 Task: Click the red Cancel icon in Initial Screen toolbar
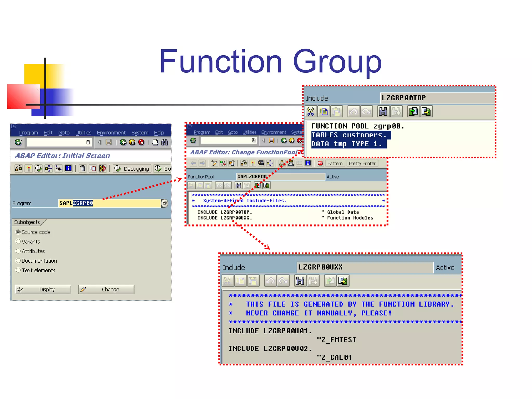pyautogui.click(x=141, y=142)
